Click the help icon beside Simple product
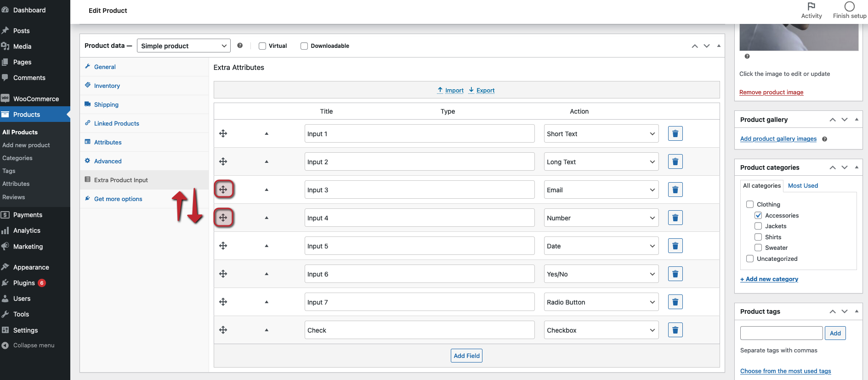The image size is (868, 380). click(x=240, y=46)
